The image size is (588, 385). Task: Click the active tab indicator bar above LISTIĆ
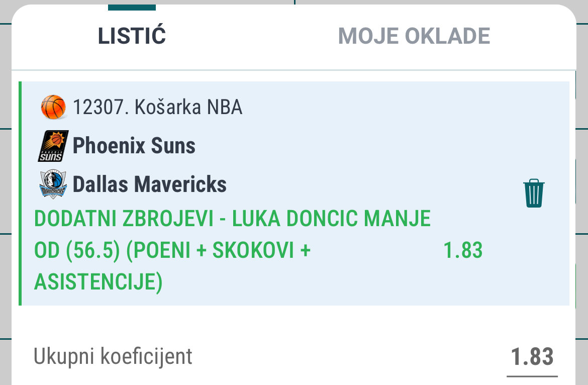point(132,8)
